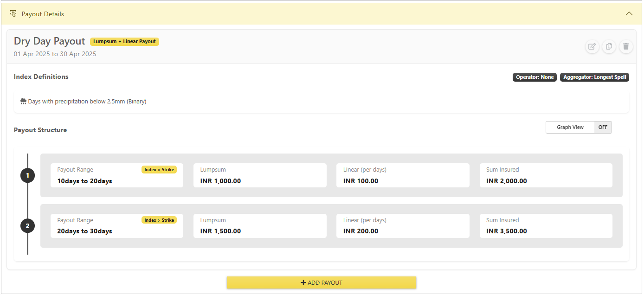
Task: Click the Payout Details header title
Action: click(43, 14)
